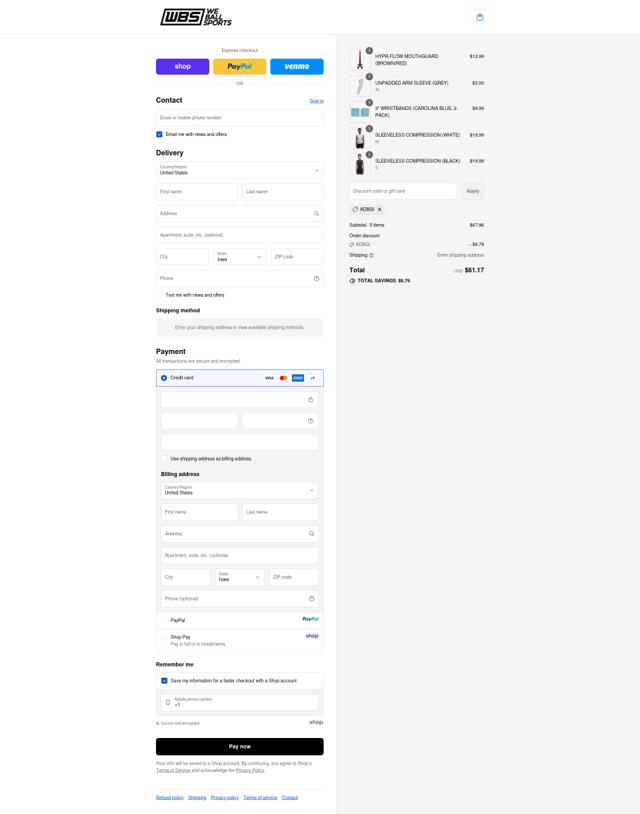Focus the billing City field

185,577
